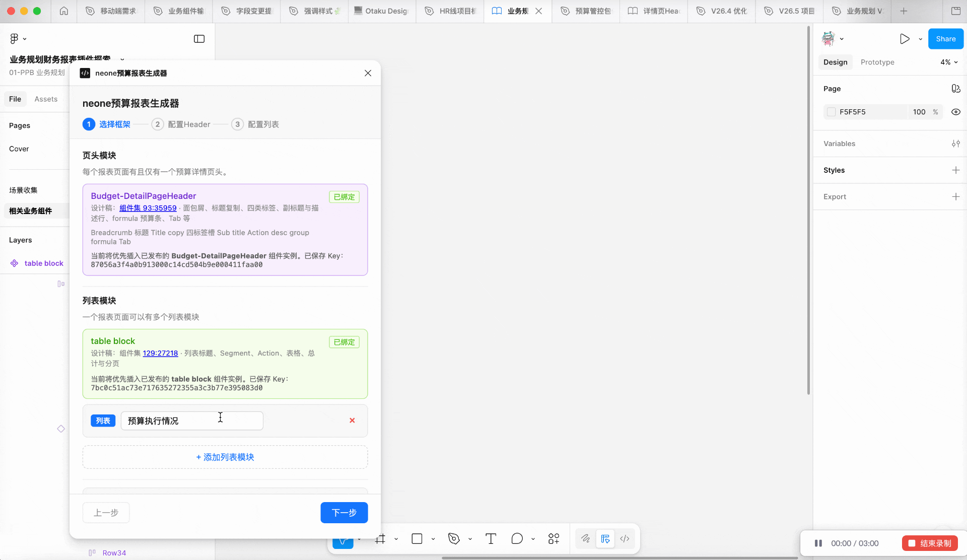The width and height of the screenshot is (967, 560).
Task: Expand the Comment tool options chevron
Action: 533,539
